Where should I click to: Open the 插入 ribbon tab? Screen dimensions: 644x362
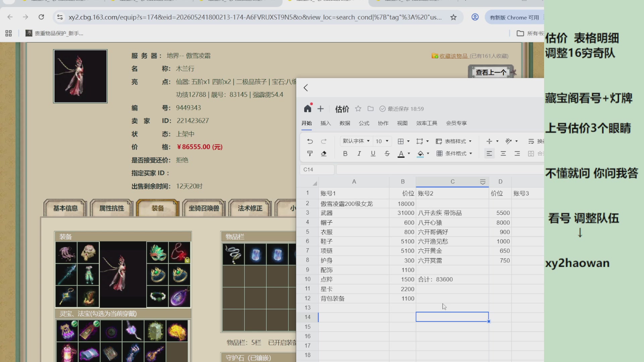(x=326, y=123)
